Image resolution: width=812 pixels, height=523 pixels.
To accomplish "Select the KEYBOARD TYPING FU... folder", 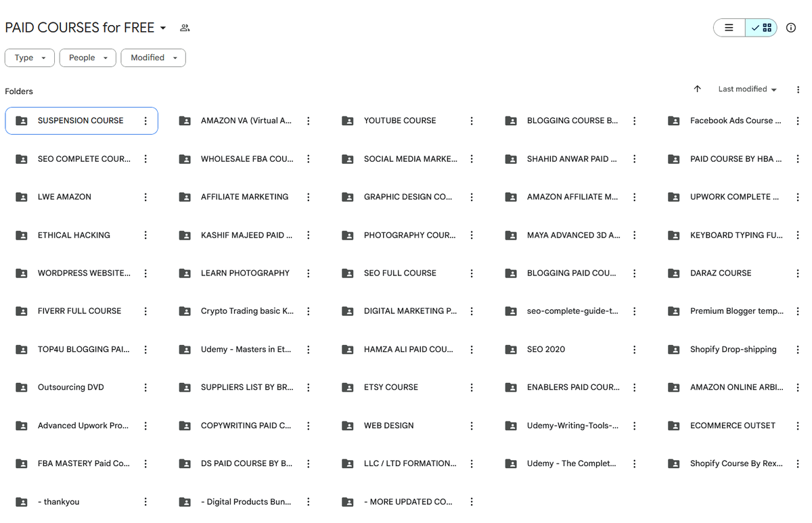I will point(734,235).
